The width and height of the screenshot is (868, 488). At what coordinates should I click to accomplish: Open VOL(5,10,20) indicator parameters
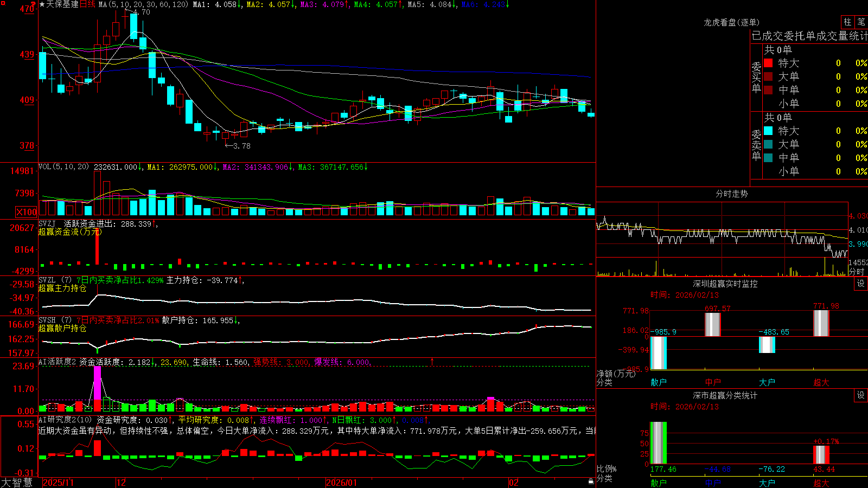pyautogui.click(x=63, y=167)
